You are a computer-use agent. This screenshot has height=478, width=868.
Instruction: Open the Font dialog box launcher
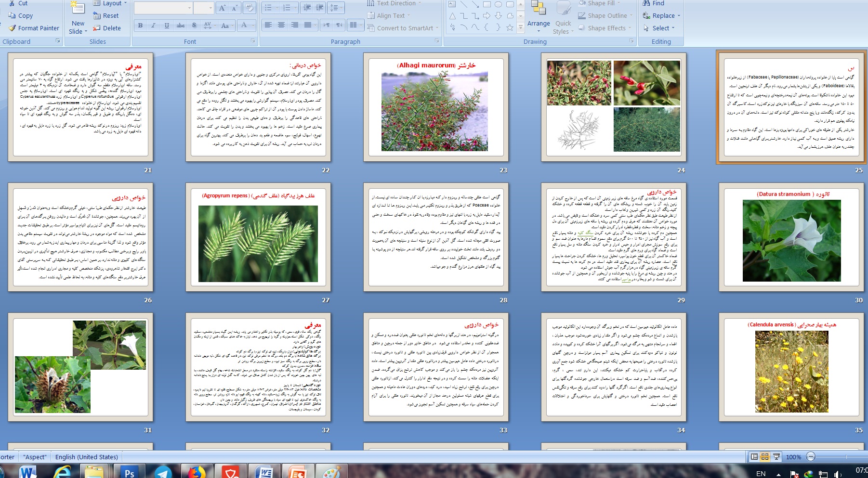point(253,41)
